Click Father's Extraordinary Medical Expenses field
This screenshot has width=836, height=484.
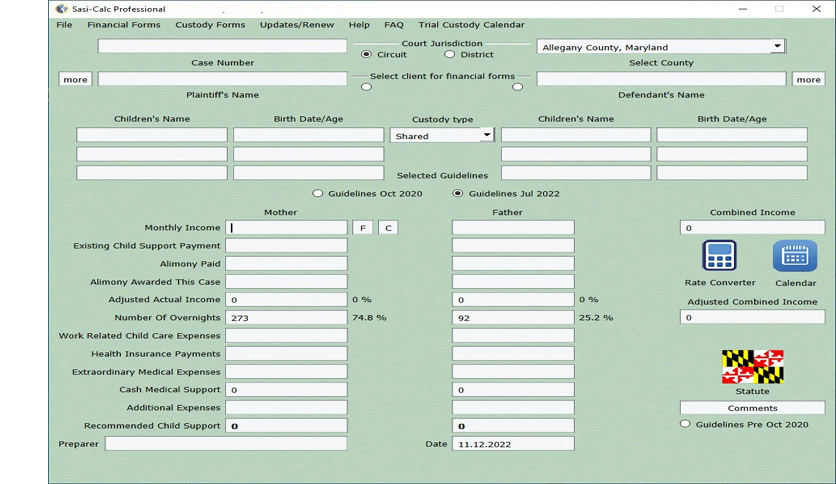[513, 372]
